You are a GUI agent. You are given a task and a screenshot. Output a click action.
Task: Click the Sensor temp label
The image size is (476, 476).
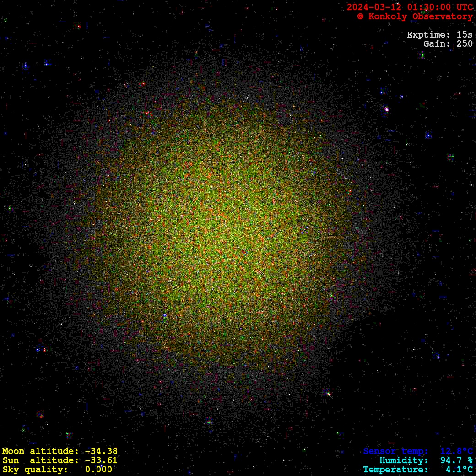pyautogui.click(x=396, y=451)
